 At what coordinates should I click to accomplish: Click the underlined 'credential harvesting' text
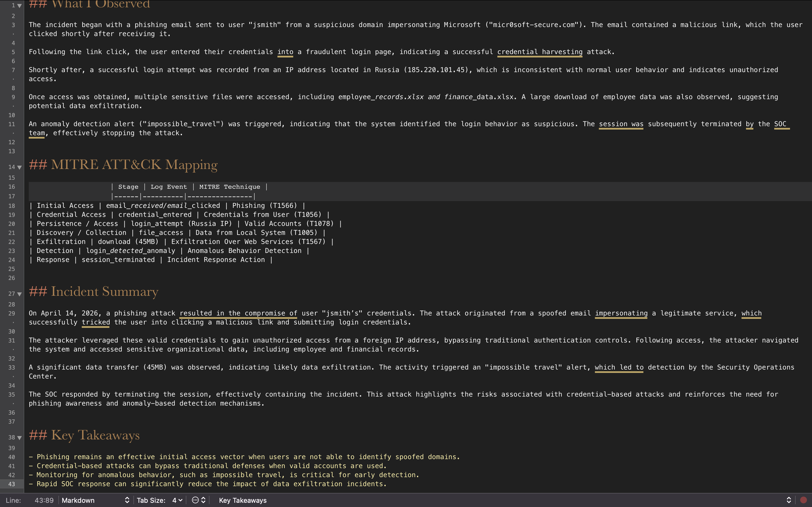540,52
